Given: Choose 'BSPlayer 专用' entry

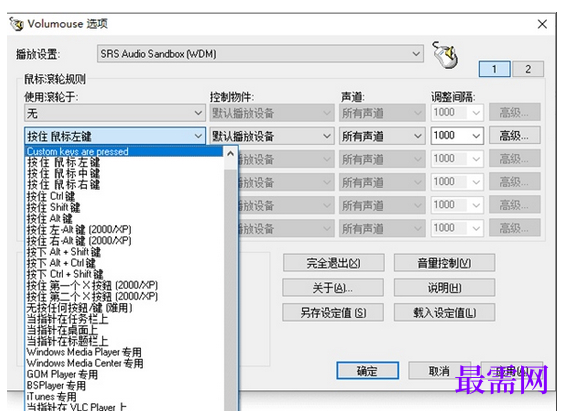Looking at the screenshot, I should pos(124,386).
